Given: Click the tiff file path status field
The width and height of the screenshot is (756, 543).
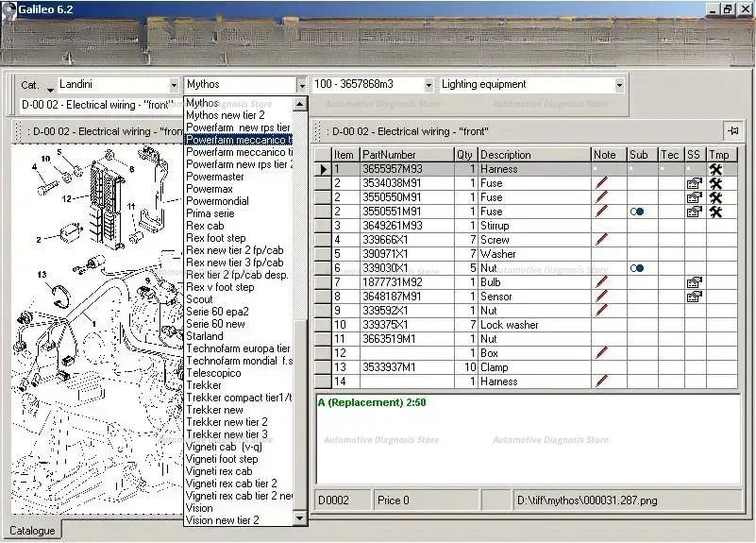Looking at the screenshot, I should (x=627, y=501).
